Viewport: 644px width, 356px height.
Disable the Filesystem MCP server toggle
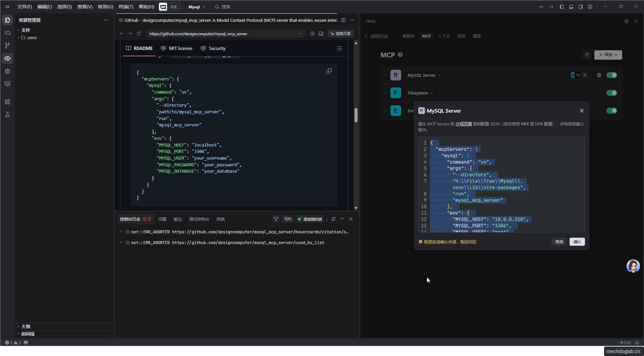click(611, 93)
